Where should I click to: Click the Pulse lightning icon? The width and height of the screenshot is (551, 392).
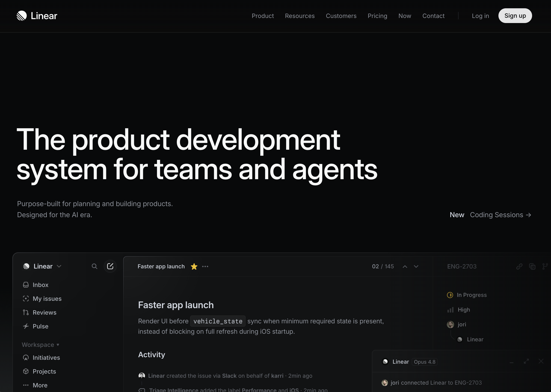pyautogui.click(x=26, y=326)
